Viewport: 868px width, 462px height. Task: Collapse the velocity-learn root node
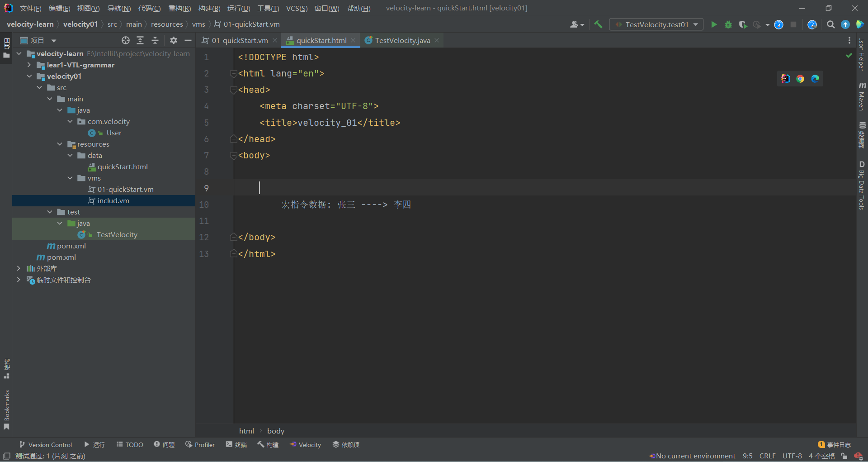click(19, 53)
